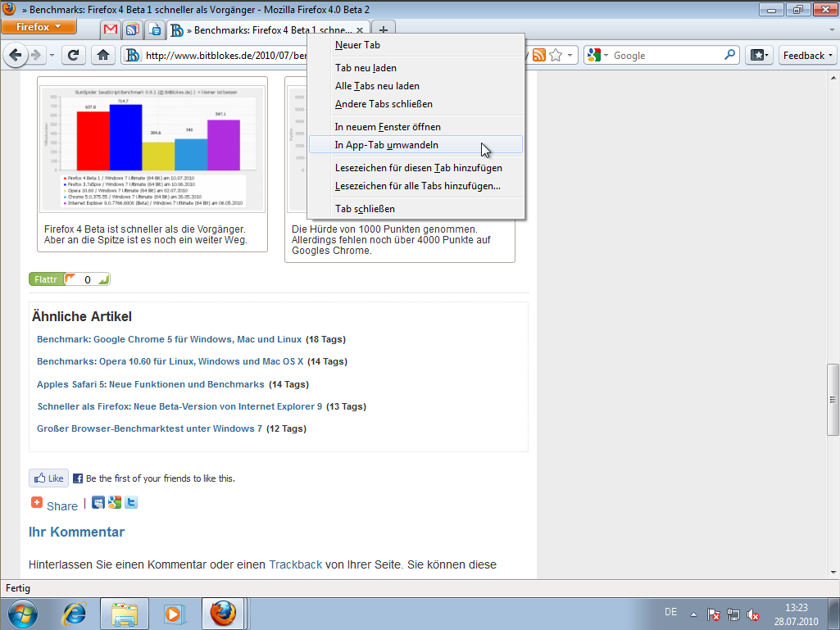This screenshot has width=840, height=630.
Task: Open 'Benchmark: Google Chrome 5' article link
Action: click(x=170, y=340)
